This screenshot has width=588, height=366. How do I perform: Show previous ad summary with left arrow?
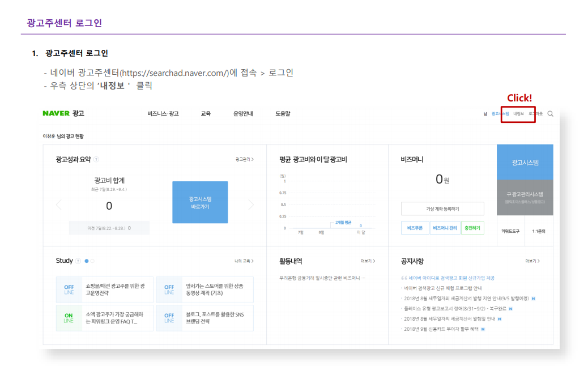[58, 205]
